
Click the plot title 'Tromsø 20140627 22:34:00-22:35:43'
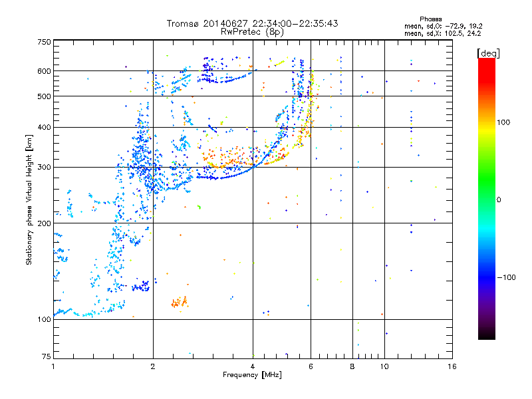[x=252, y=23]
